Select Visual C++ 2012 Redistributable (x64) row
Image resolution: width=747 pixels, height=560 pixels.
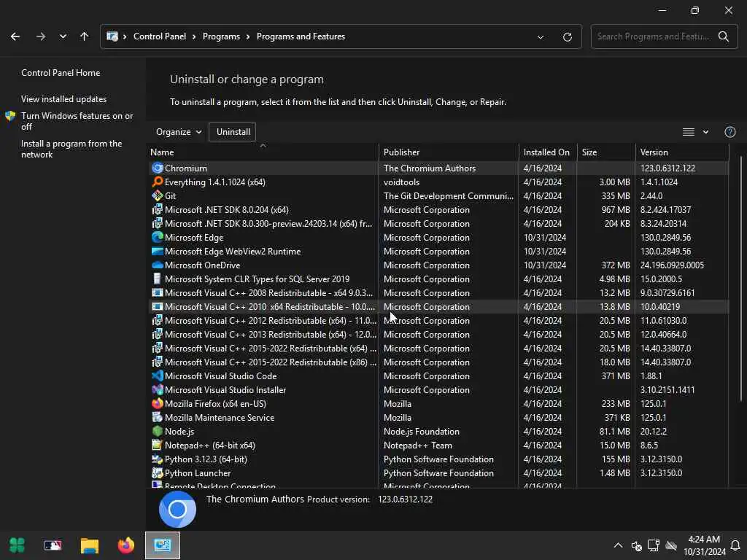[438, 321]
